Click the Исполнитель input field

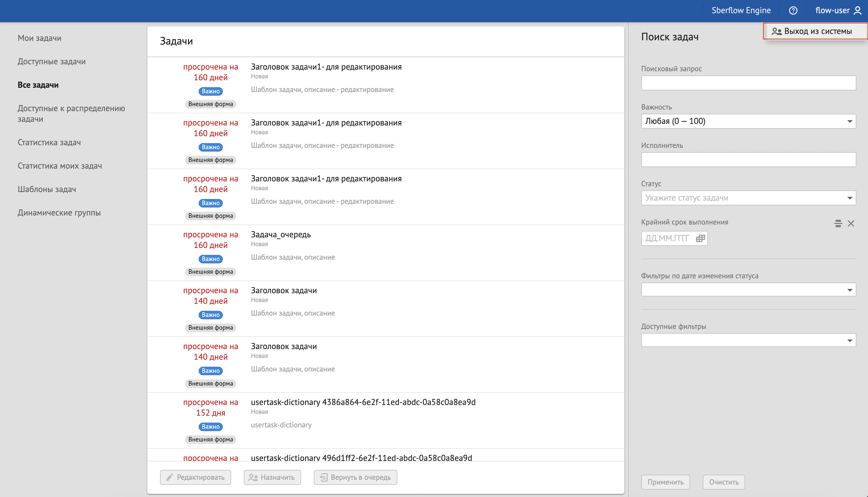pyautogui.click(x=748, y=160)
